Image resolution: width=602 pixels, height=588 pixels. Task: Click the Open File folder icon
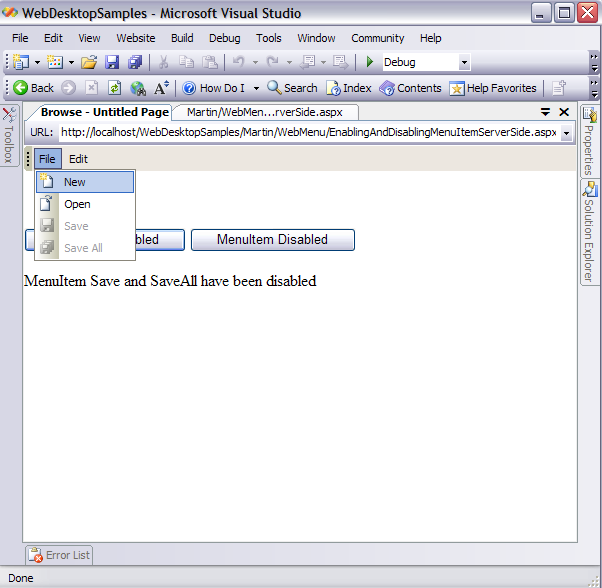(89, 62)
